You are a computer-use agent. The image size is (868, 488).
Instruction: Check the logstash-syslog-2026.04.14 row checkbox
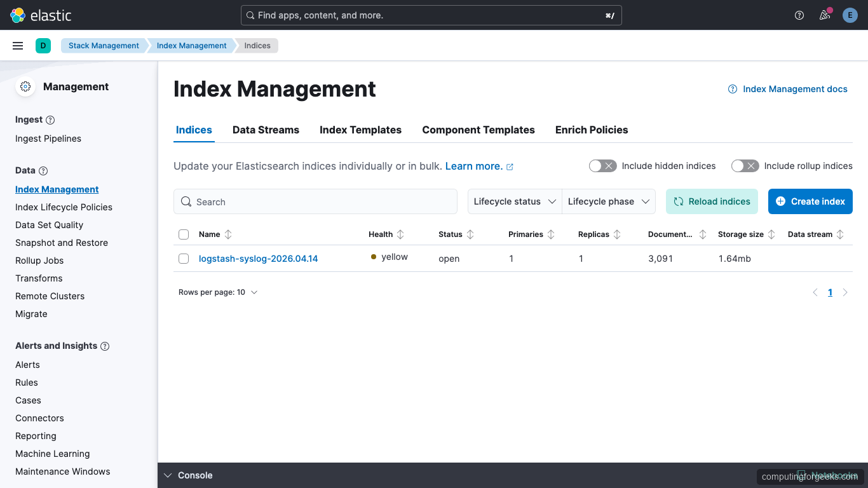184,259
